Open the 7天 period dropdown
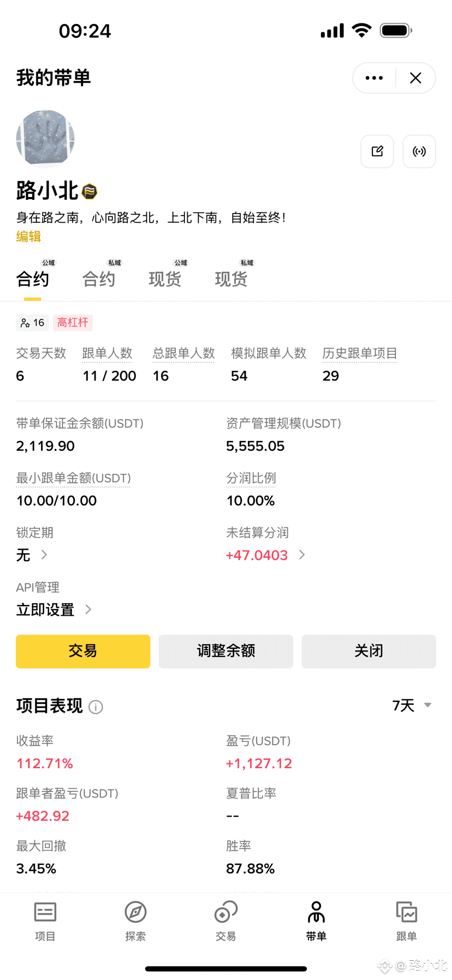The width and height of the screenshot is (452, 980). point(412,705)
